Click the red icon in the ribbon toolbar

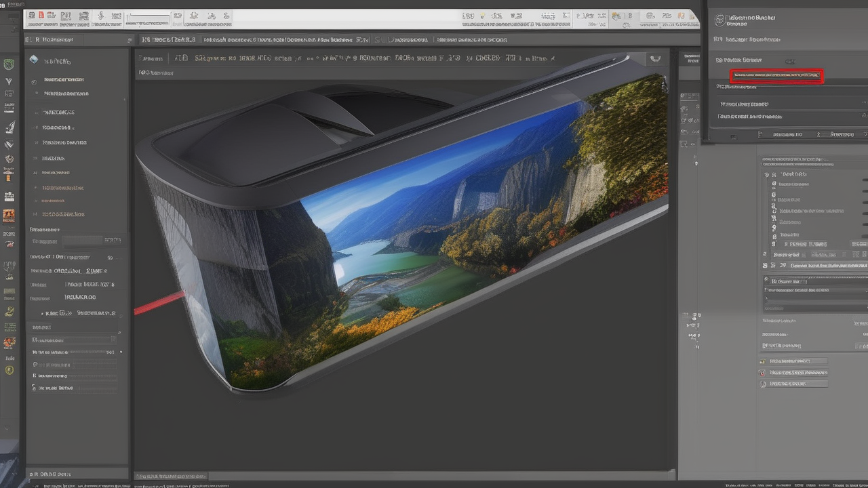click(41, 15)
